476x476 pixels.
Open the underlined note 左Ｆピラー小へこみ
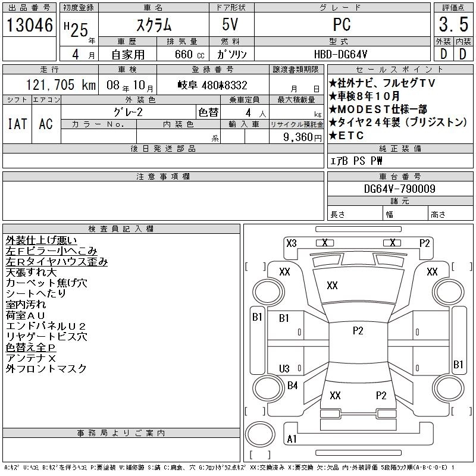point(51,251)
